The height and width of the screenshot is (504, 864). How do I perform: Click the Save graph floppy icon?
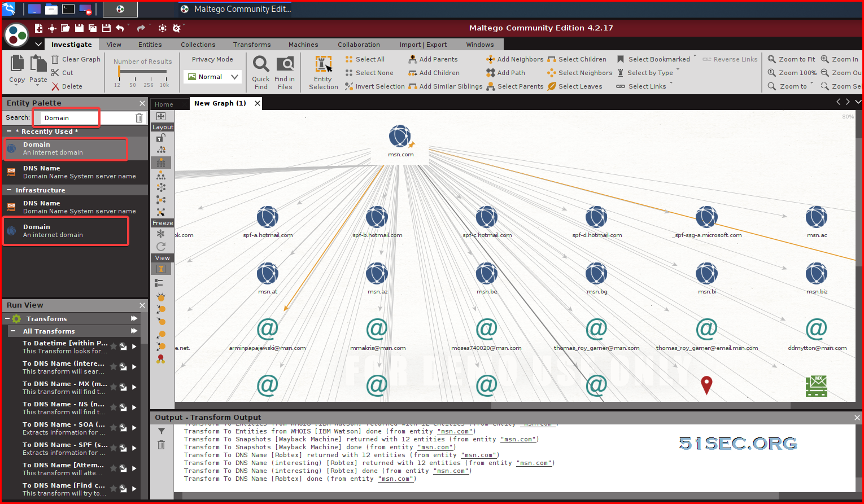[x=79, y=28]
